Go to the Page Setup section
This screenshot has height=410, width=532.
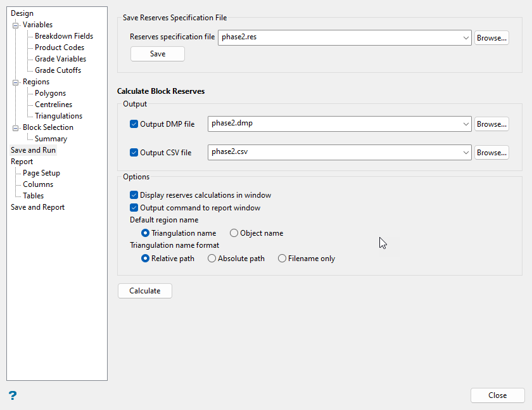pos(41,173)
